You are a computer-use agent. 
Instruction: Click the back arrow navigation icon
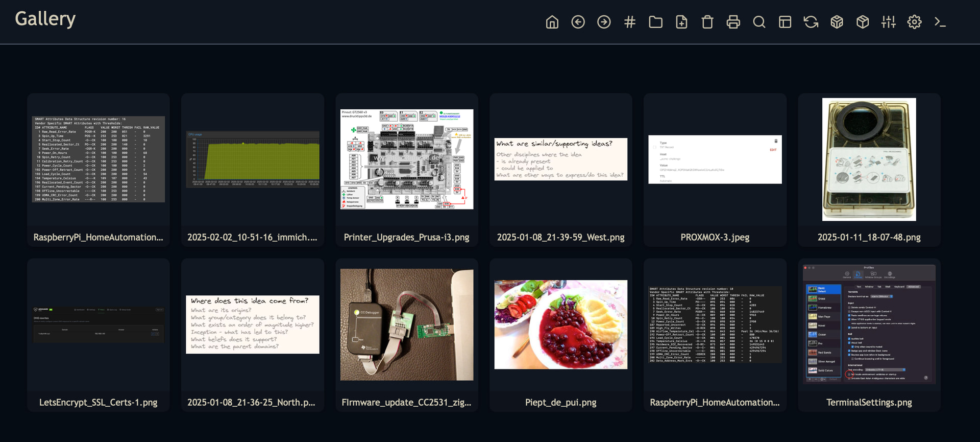coord(578,22)
